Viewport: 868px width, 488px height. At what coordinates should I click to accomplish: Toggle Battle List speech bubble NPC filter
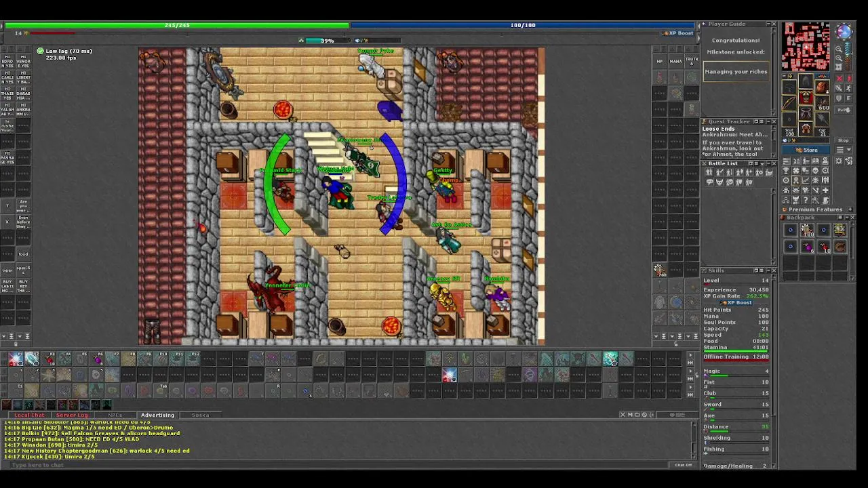click(x=709, y=182)
